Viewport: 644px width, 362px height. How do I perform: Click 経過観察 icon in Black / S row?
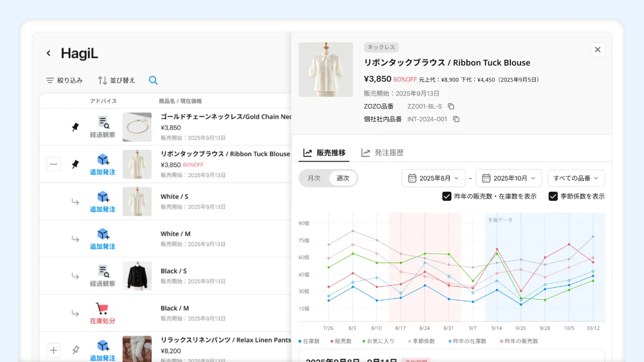click(103, 276)
